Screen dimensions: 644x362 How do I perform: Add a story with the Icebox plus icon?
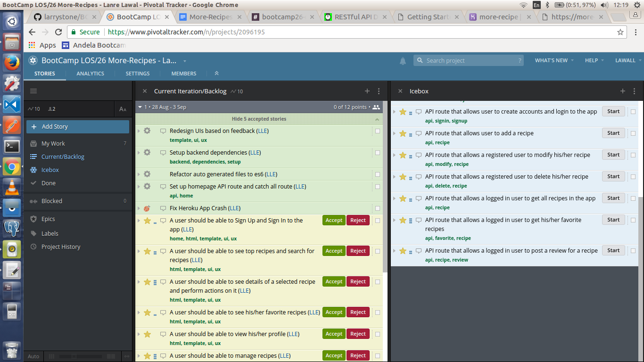click(623, 91)
